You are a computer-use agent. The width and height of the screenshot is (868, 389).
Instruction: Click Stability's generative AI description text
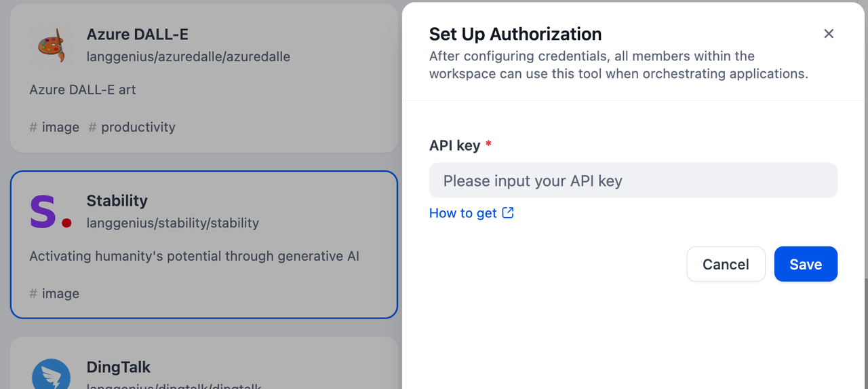click(x=194, y=256)
